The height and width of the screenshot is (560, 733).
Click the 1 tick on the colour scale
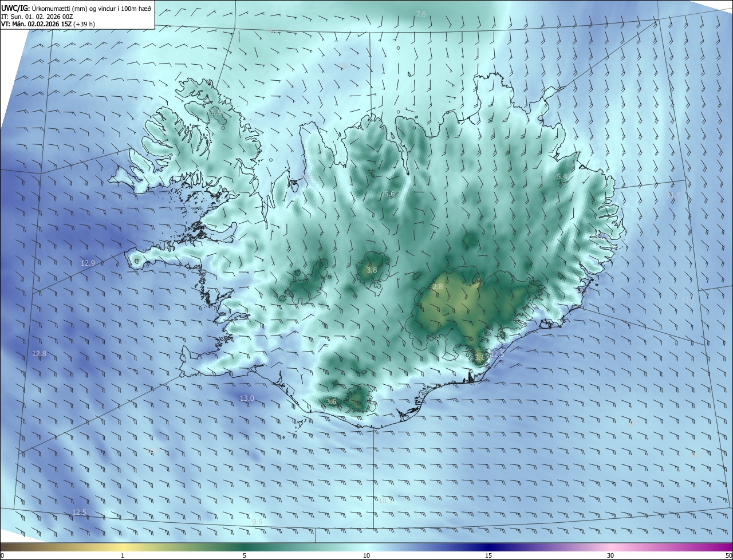(x=123, y=555)
